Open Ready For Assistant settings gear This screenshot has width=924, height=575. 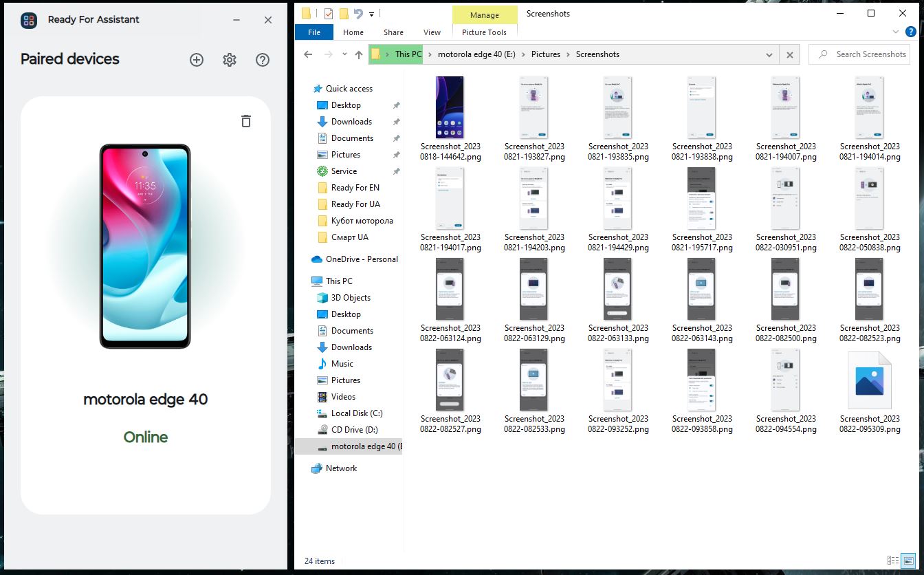click(x=230, y=60)
